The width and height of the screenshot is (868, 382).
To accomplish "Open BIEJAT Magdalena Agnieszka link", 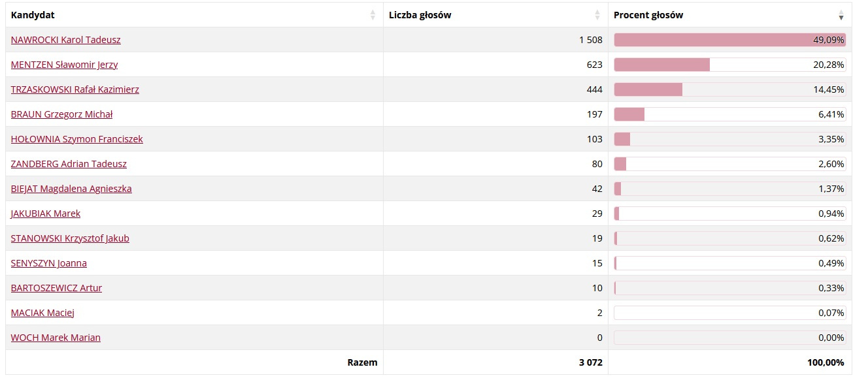I will click(71, 189).
